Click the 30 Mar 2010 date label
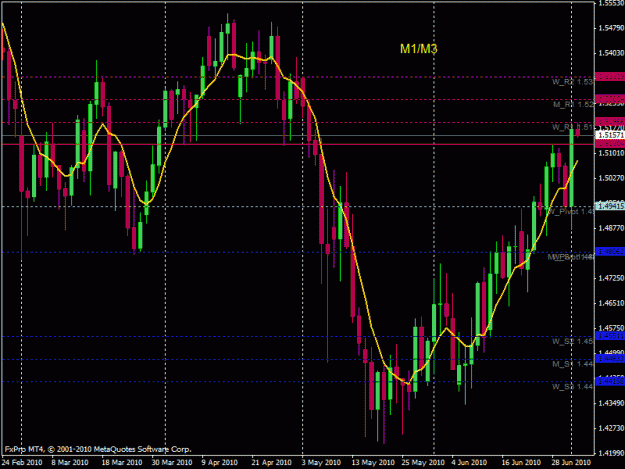The height and width of the screenshot is (469, 625). pyautogui.click(x=172, y=463)
